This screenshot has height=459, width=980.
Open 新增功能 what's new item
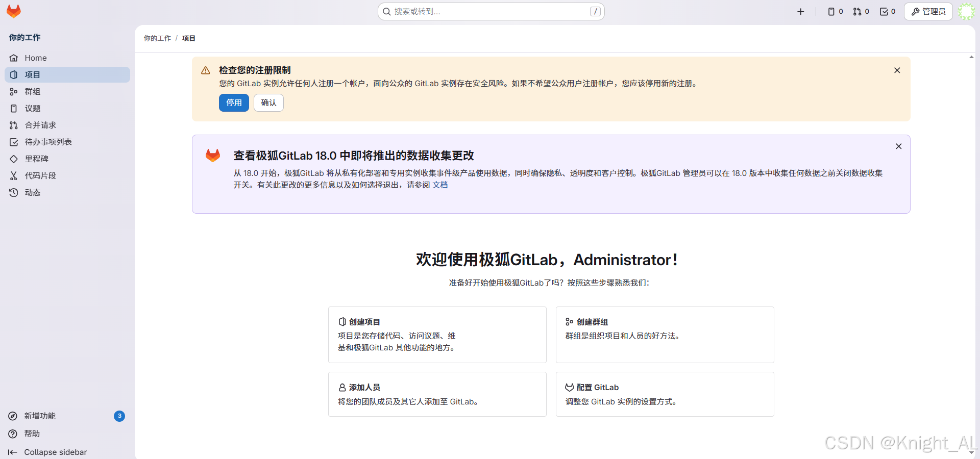point(66,416)
